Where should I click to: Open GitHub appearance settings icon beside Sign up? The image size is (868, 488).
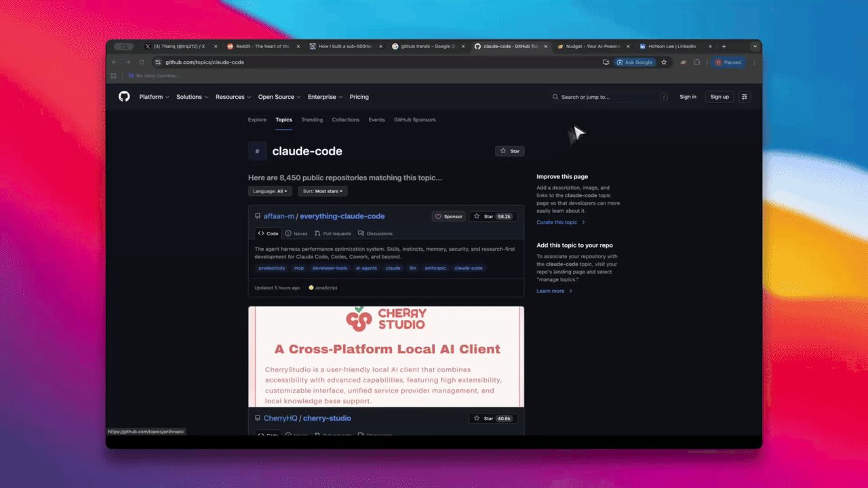pyautogui.click(x=745, y=97)
